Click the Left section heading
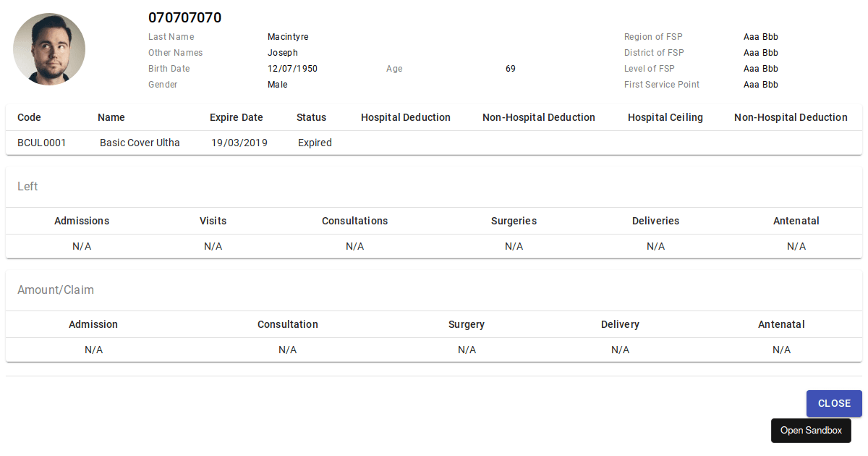Screen dimensions: 868x456 coord(27,187)
